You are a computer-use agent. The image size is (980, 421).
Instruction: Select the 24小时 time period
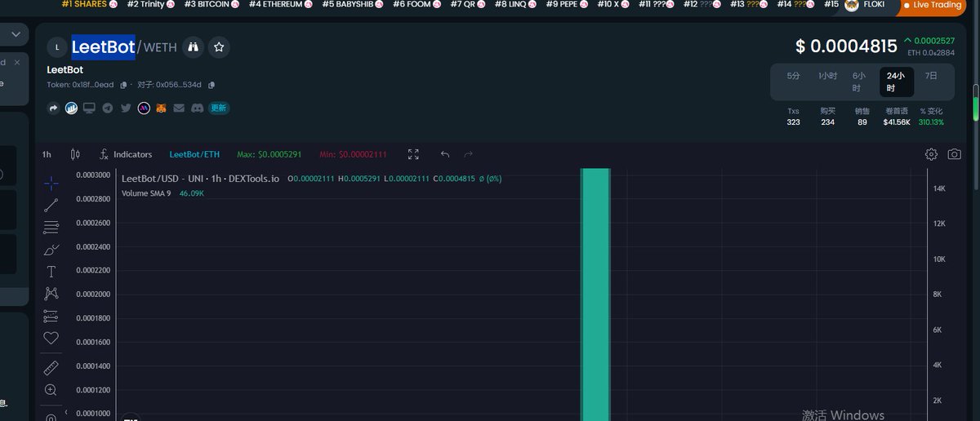tap(897, 82)
